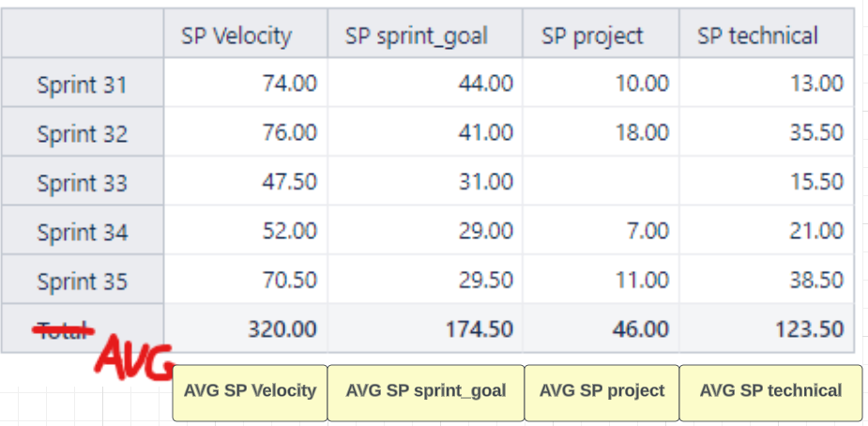This screenshot has height=426, width=868.
Task: Click the red handwritten AVG annotation
Action: (x=133, y=362)
